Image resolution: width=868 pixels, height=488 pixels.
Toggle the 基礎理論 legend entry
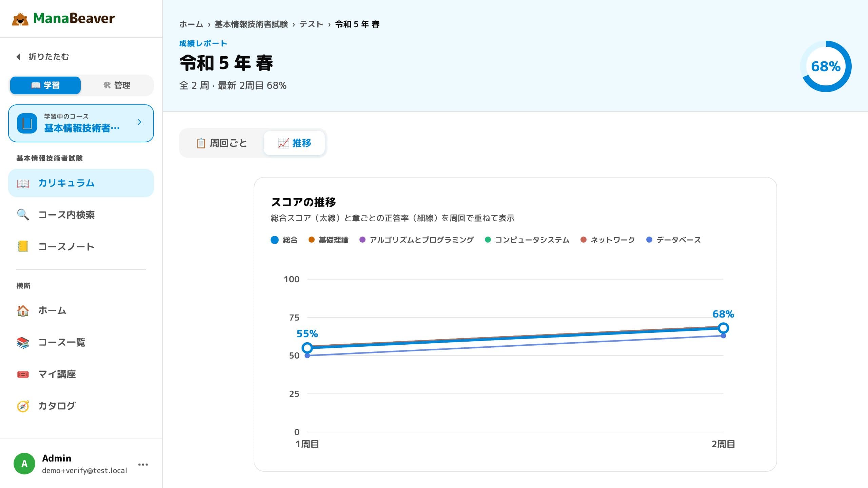coord(328,240)
